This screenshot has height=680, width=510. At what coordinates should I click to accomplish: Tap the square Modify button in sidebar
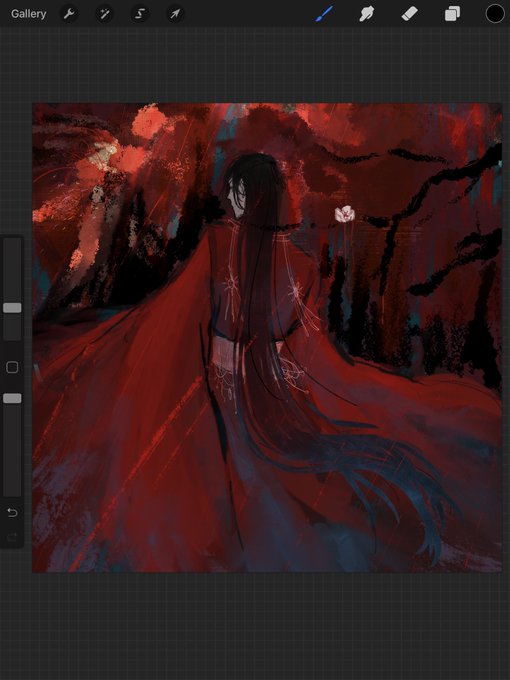(12, 367)
